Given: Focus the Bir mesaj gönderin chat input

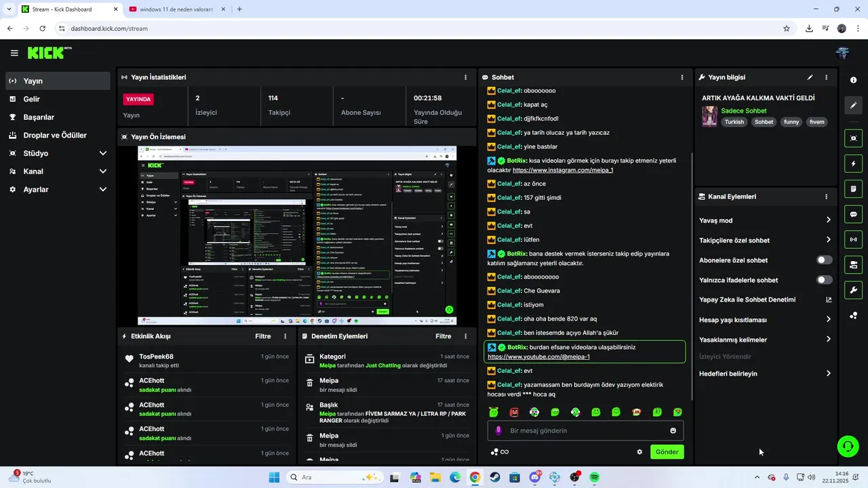Looking at the screenshot, I should click(x=585, y=430).
